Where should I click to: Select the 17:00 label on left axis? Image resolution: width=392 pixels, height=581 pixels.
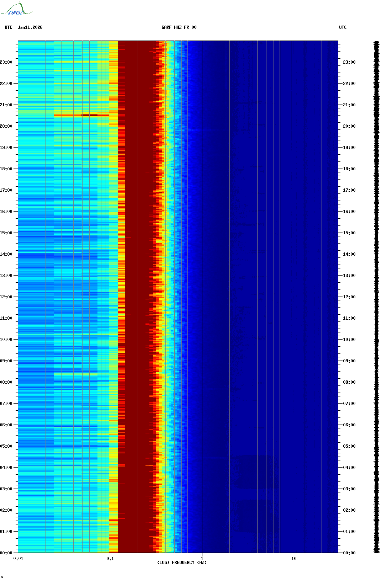(6, 190)
